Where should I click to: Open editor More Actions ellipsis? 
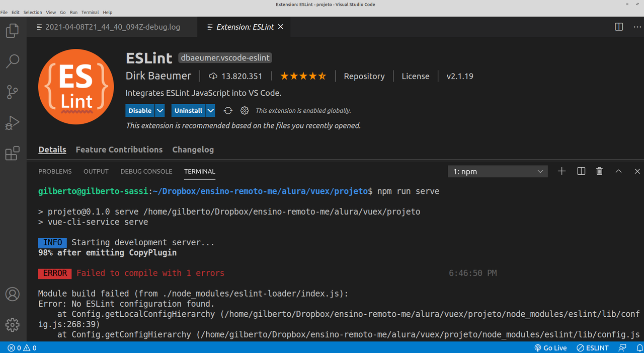tap(637, 27)
